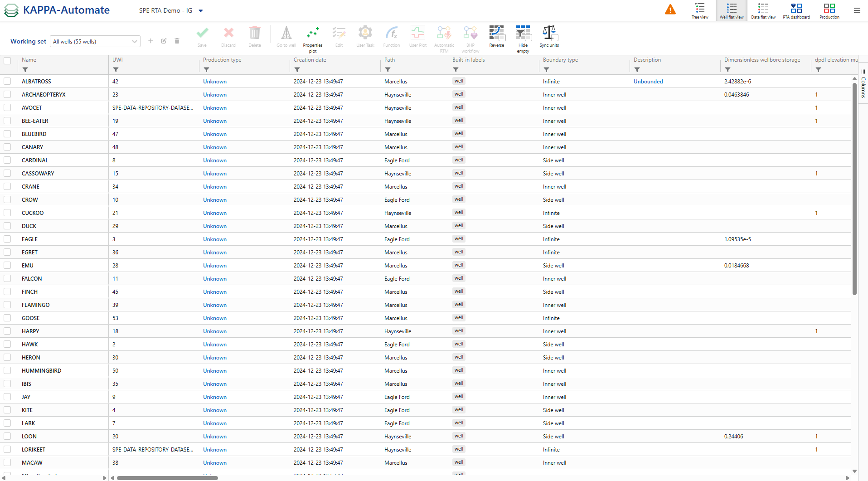Open the hamburger menu

[x=857, y=10]
